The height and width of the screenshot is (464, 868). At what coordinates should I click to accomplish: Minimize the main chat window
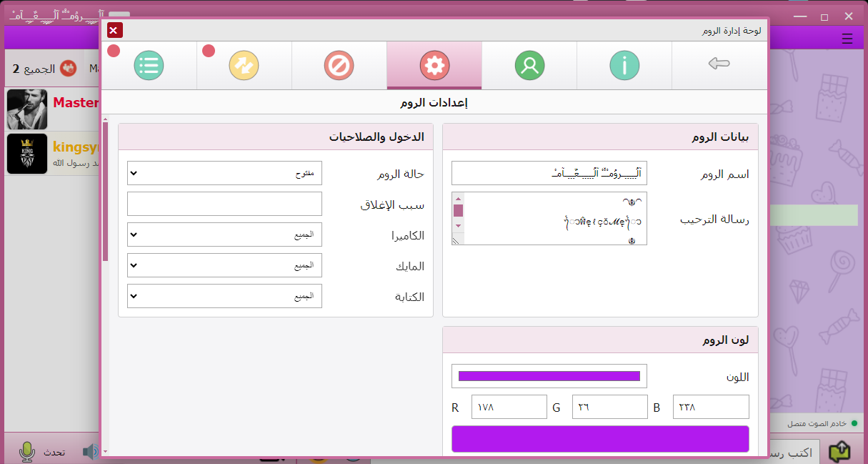tap(799, 16)
